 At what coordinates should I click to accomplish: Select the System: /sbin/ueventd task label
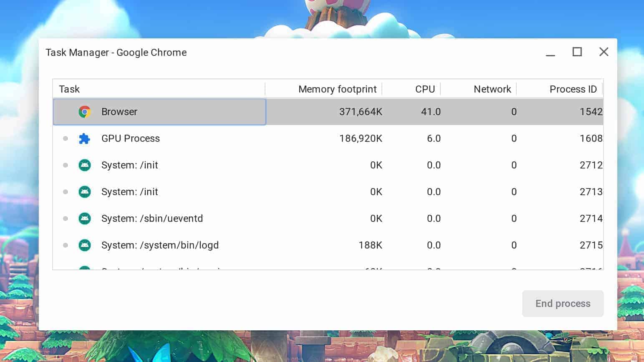click(x=152, y=219)
